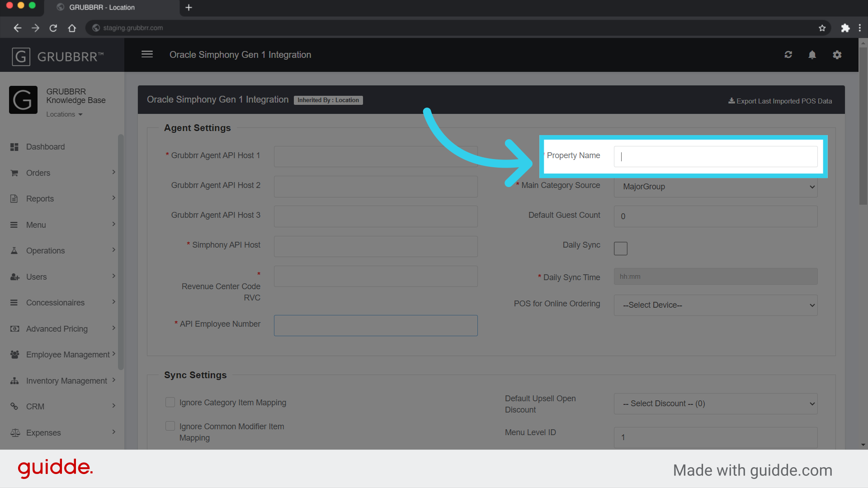Click the Inventory Management hierarchy icon

point(14,381)
